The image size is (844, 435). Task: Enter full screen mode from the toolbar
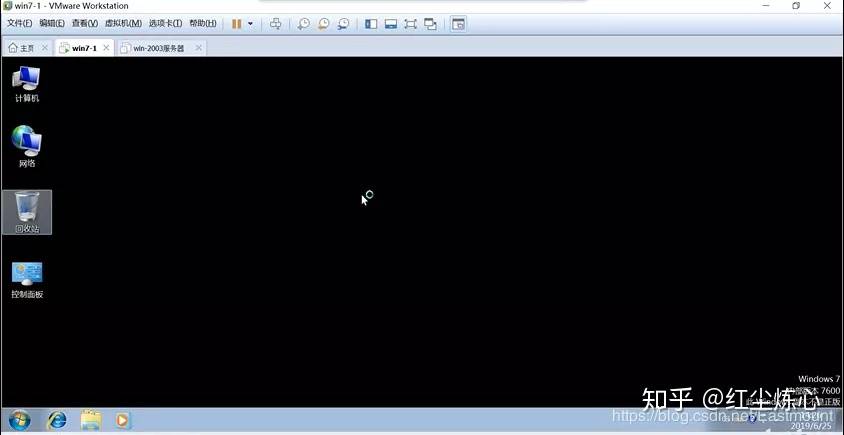coord(411,24)
